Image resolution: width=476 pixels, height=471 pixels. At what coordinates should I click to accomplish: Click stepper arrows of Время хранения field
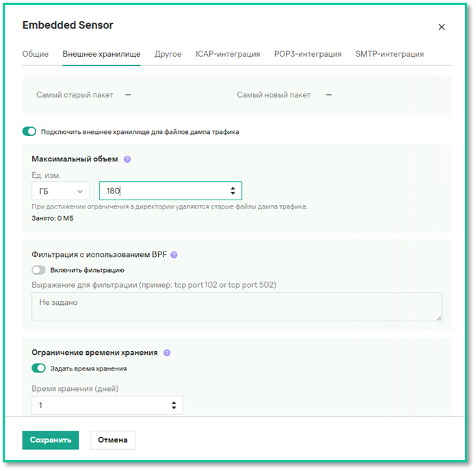pos(174,405)
